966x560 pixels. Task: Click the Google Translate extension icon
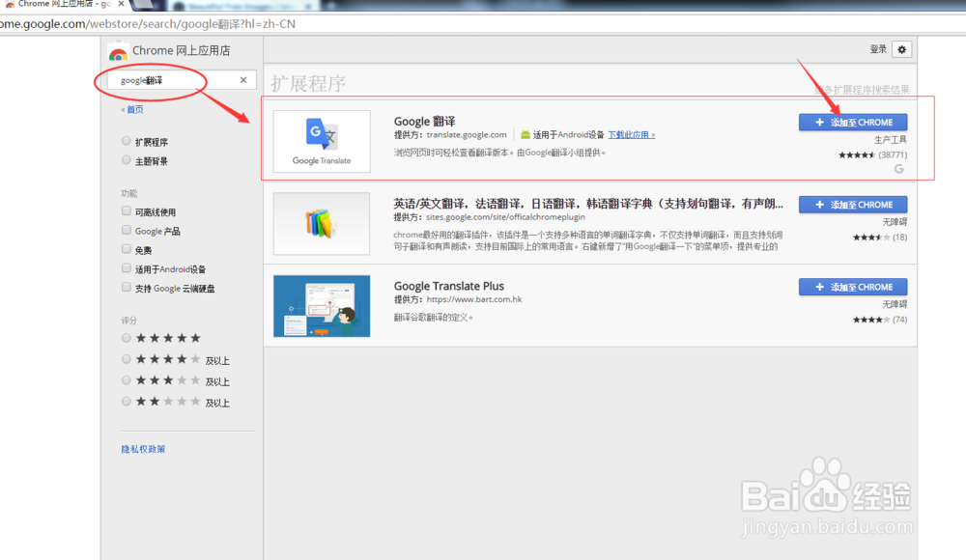tap(322, 141)
